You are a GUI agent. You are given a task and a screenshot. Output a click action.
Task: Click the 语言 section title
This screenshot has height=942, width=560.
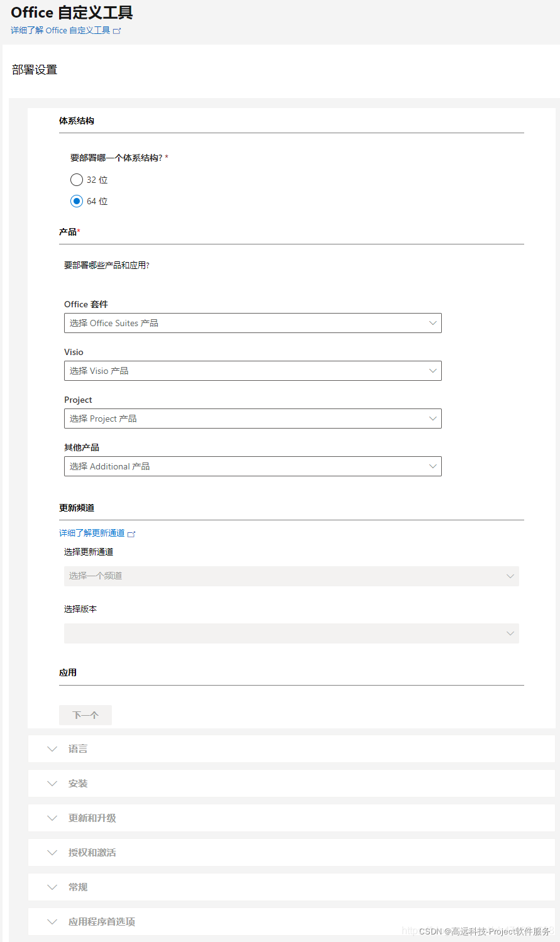[78, 749]
